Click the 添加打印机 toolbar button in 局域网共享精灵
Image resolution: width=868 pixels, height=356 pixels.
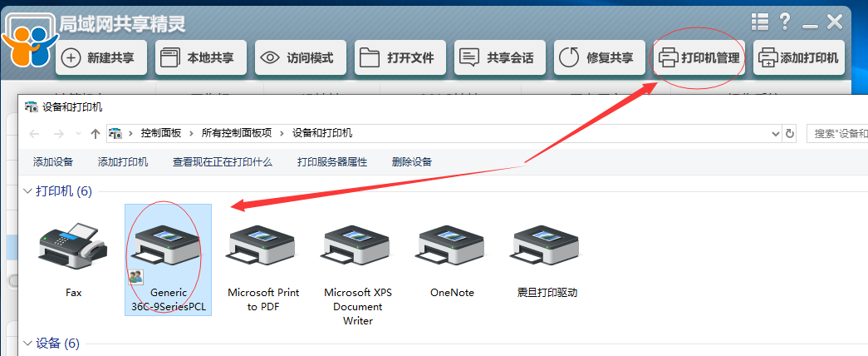(799, 57)
